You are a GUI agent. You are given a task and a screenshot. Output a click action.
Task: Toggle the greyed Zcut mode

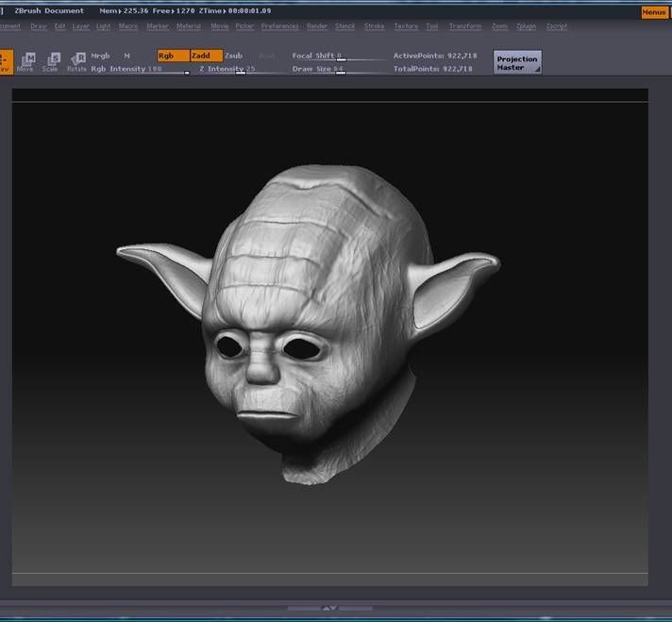pos(267,56)
